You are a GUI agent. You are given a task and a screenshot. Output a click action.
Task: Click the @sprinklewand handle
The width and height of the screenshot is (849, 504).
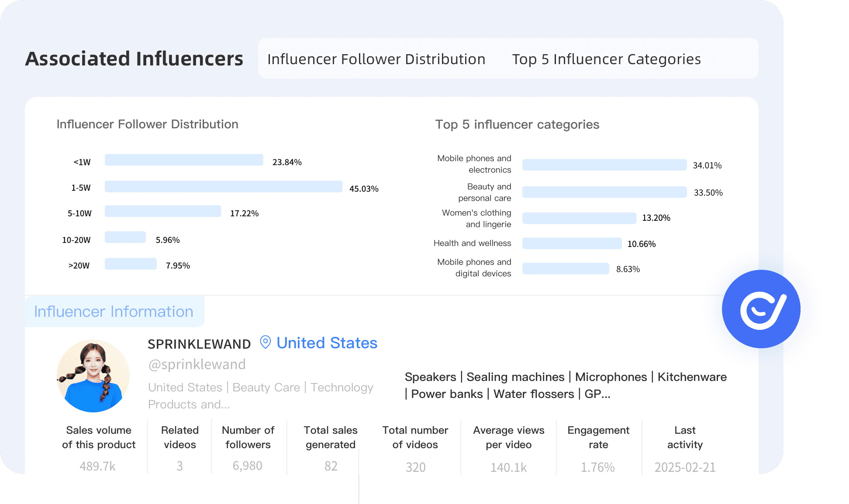click(197, 364)
